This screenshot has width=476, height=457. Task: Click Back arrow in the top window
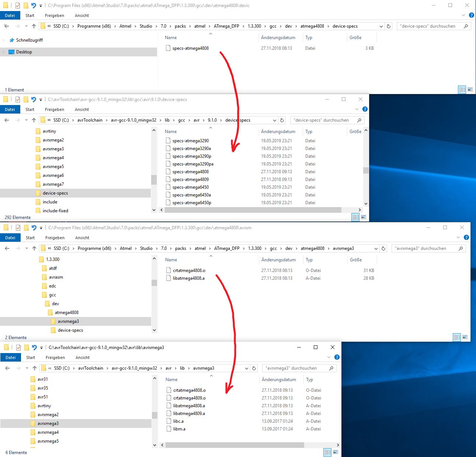click(x=6, y=26)
